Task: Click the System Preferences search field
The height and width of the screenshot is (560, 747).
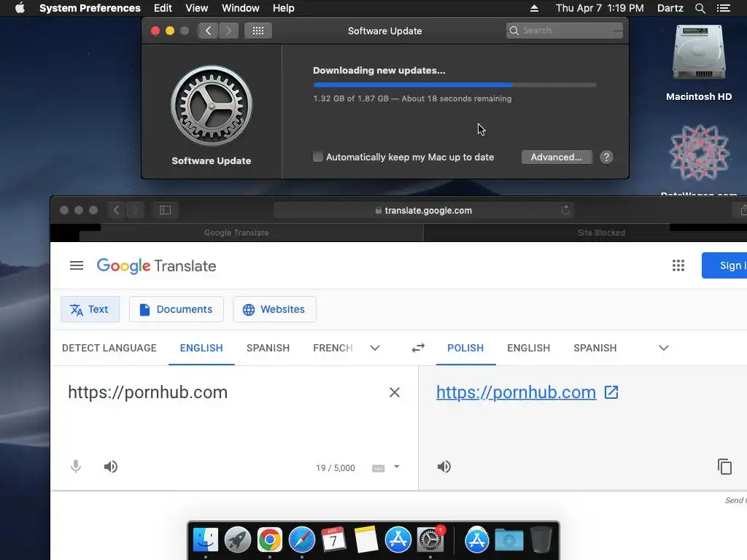Action: click(565, 31)
